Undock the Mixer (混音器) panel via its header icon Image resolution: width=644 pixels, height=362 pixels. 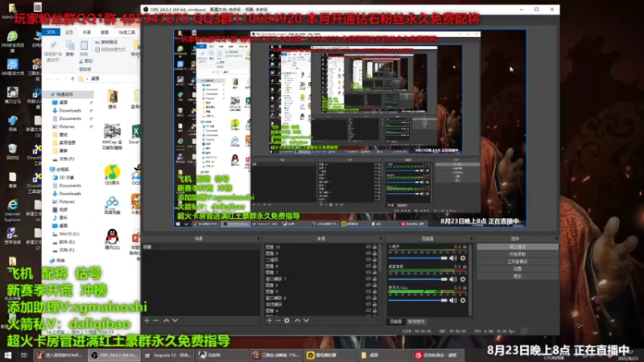coord(471,238)
